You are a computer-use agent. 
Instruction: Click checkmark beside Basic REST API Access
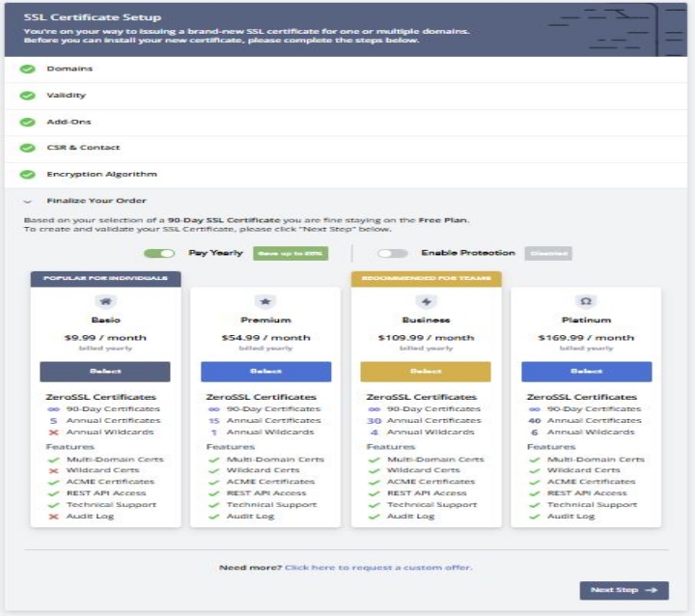pyautogui.click(x=54, y=493)
